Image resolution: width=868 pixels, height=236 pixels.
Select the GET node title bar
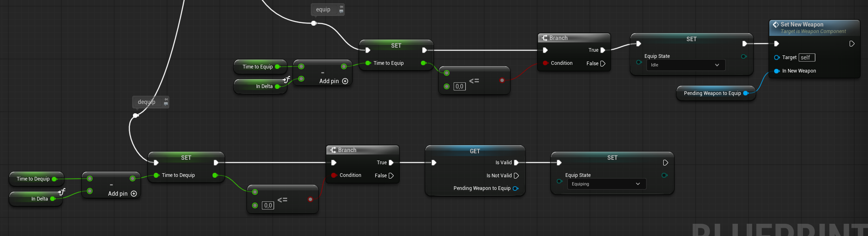coord(475,151)
